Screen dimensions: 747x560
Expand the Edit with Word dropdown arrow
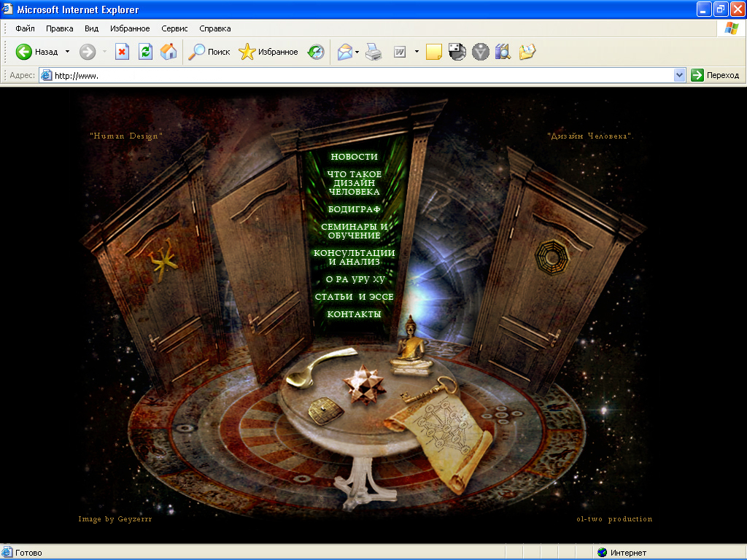pos(417,52)
